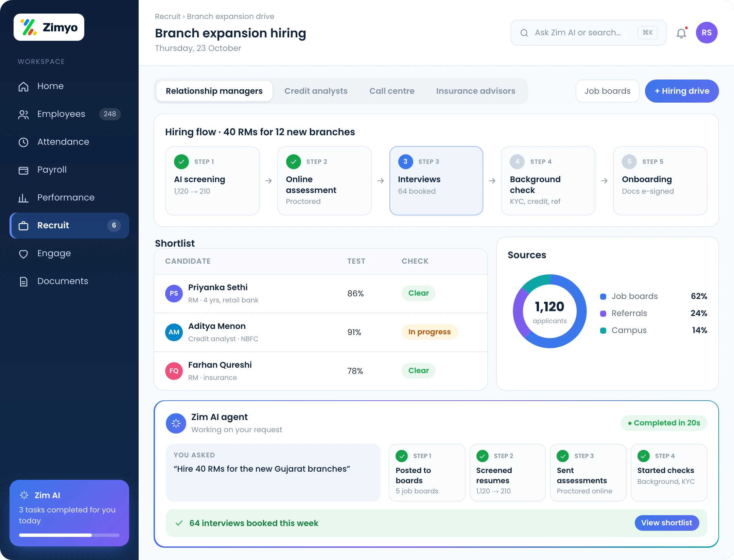Switch to Insurance advisors tab
The height and width of the screenshot is (560, 734).
click(476, 91)
